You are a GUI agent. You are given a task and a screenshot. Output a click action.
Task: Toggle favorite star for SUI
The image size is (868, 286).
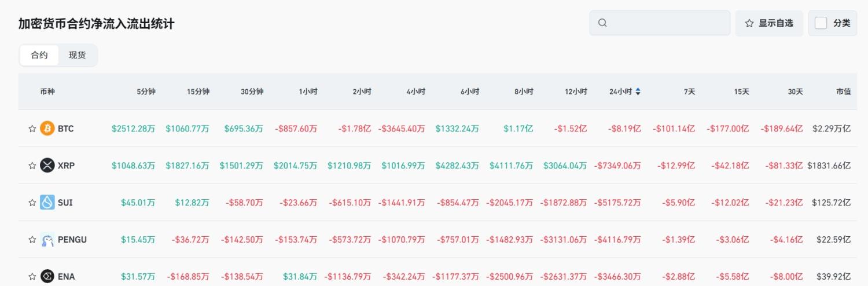(x=32, y=203)
